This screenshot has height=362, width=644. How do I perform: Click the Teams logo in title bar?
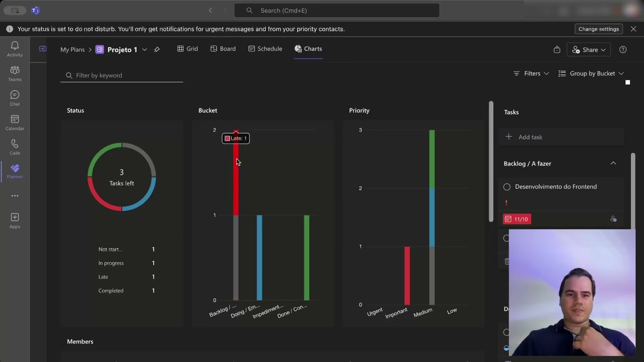[x=35, y=10]
